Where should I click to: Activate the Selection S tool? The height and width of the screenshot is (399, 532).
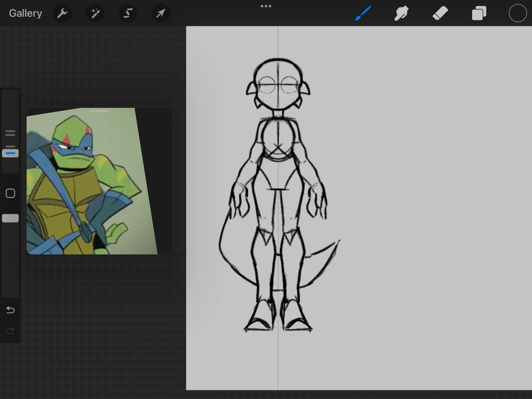128,13
